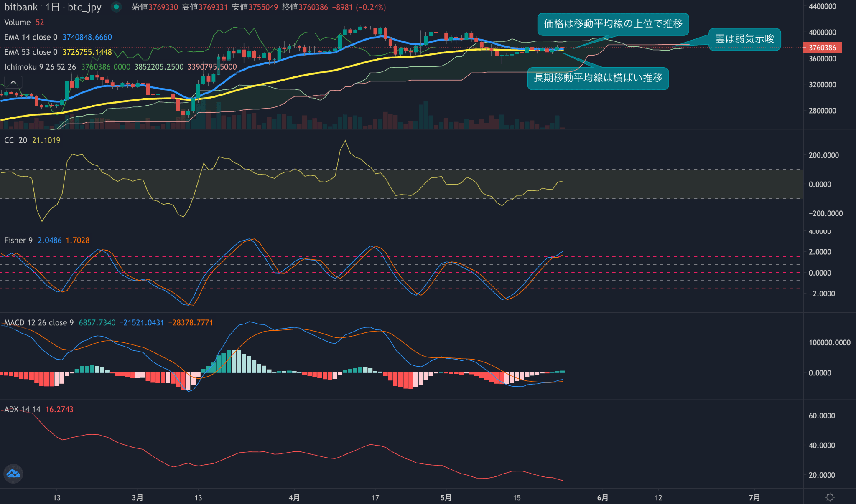856x504 pixels.
Task: Click the right price scale near 3600000
Action: tap(822, 58)
